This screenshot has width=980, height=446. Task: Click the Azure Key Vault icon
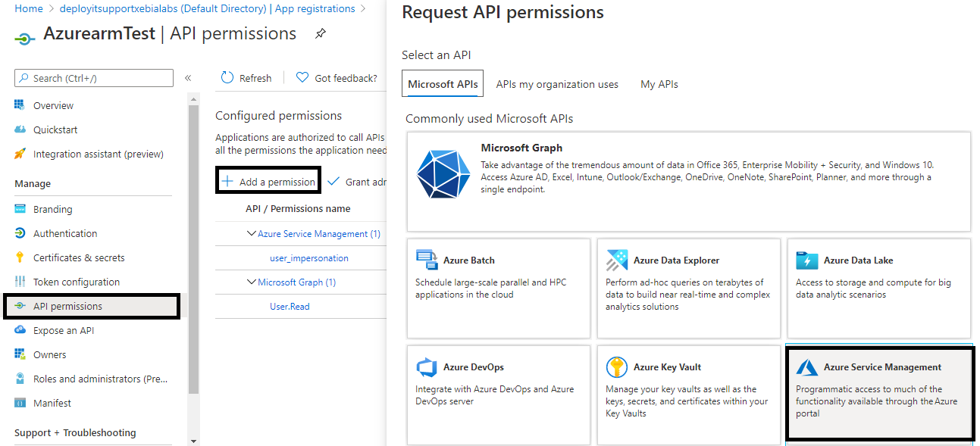pos(617,367)
